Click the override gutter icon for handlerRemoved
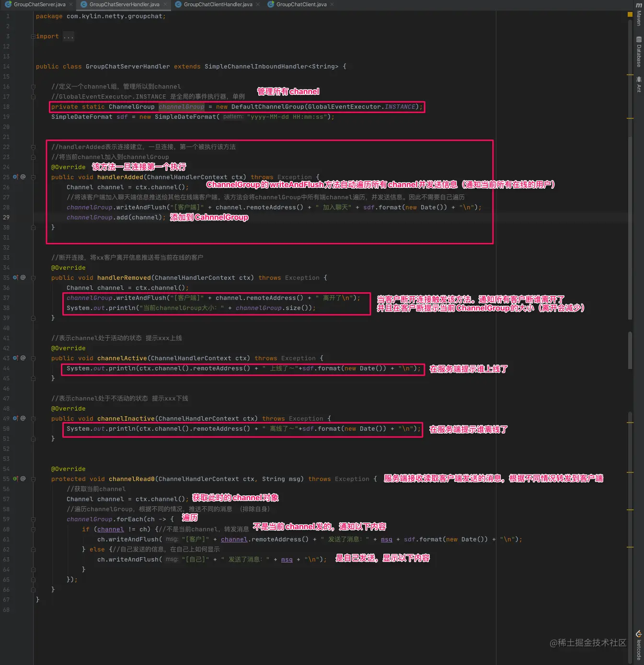 click(15, 277)
